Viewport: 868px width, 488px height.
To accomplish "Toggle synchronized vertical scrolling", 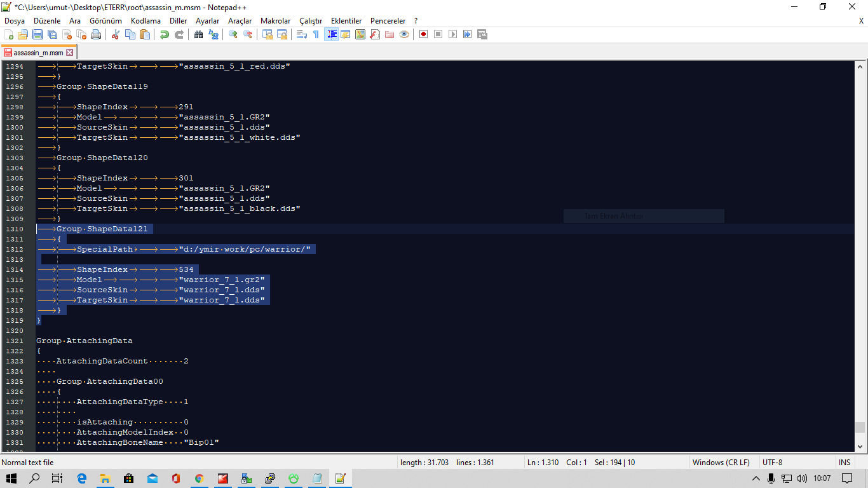I will point(267,34).
